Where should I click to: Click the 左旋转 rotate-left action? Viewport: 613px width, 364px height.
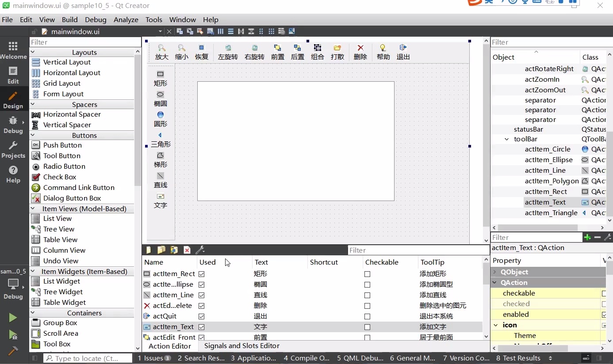228,52
